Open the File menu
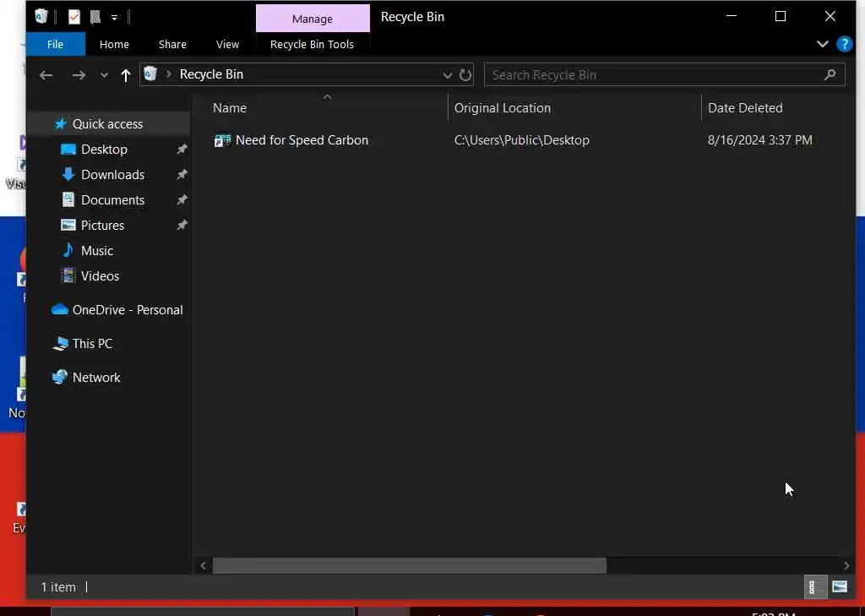 (x=55, y=44)
